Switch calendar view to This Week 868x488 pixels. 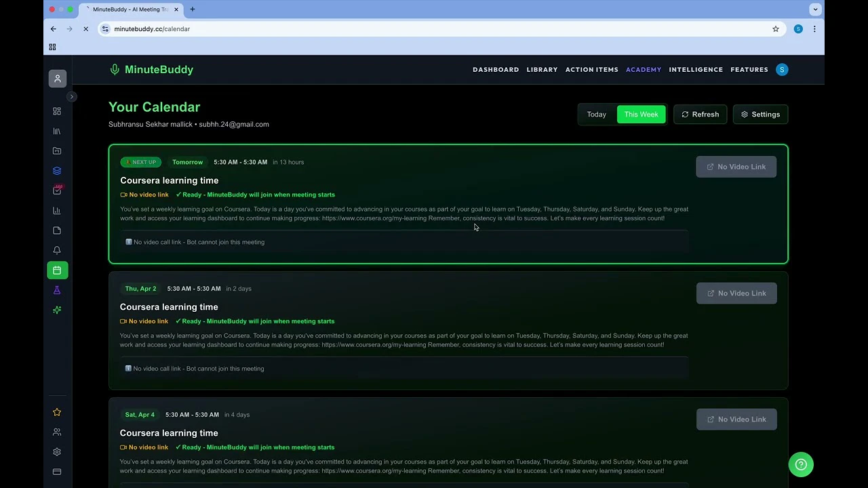coord(642,115)
